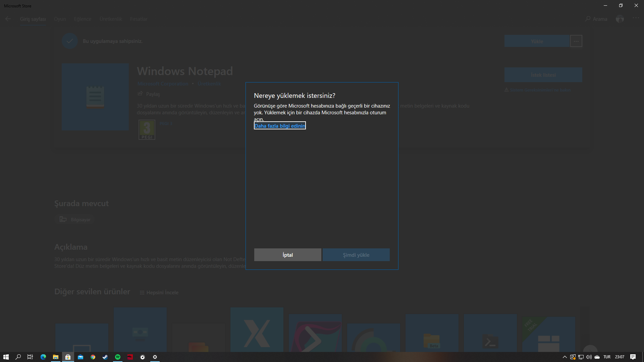Click the back arrow icon
The image size is (644, 362).
[x=8, y=19]
